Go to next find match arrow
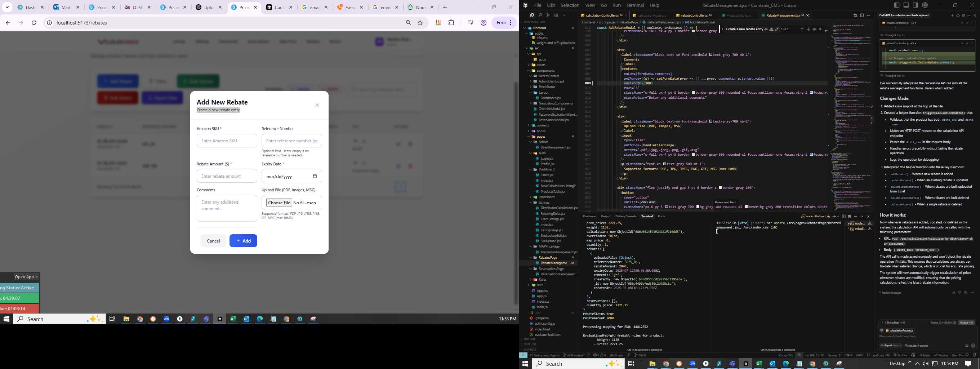Image resolution: width=980 pixels, height=369 pixels. 808,29
